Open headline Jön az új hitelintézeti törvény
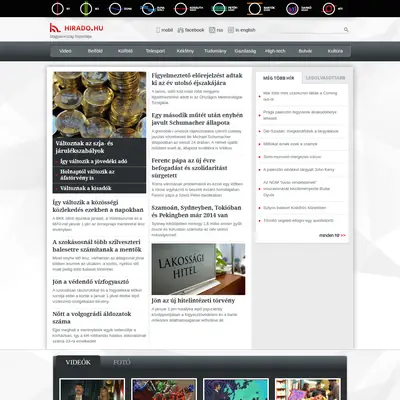Screen dimensions: 400x400 point(193,300)
